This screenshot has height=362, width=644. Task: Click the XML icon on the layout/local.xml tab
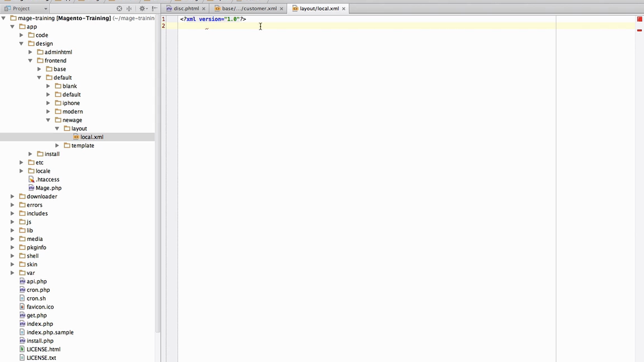[x=296, y=8]
